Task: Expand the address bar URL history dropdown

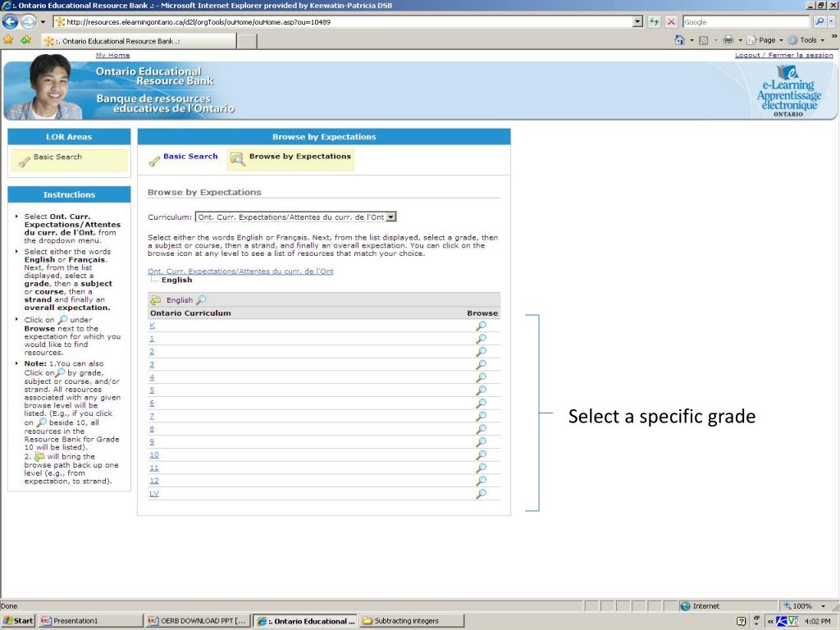Action: point(637,22)
